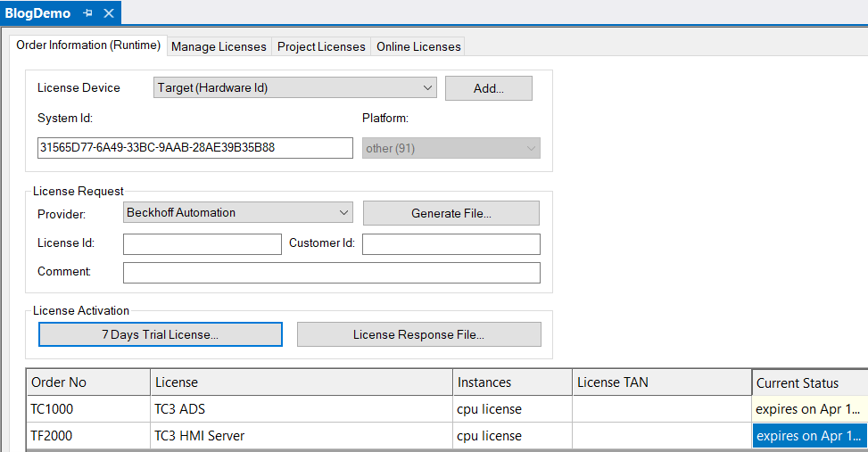Pin the BlogDemo document tab
The width and height of the screenshot is (868, 452).
(87, 13)
